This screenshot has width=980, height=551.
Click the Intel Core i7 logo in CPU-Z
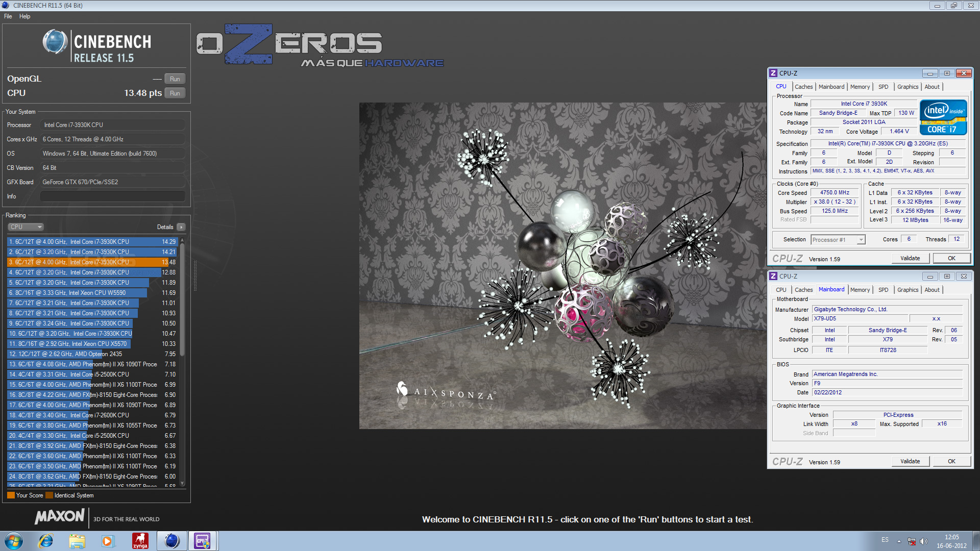pyautogui.click(x=943, y=117)
